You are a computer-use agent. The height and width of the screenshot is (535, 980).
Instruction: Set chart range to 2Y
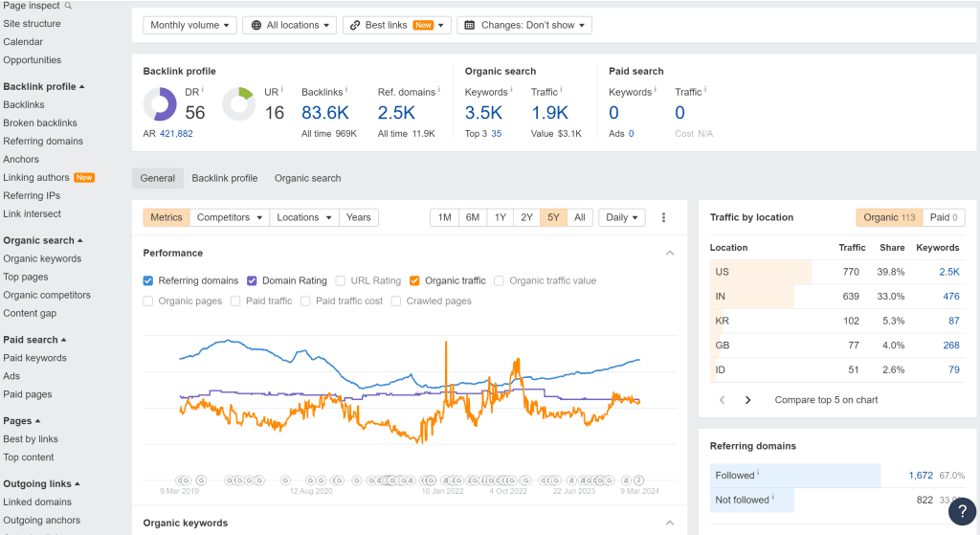tap(527, 217)
